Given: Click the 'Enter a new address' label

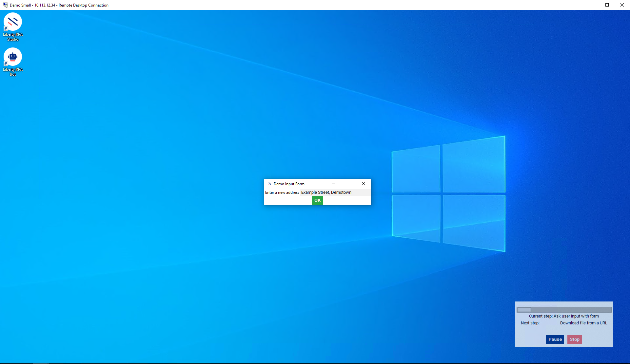Looking at the screenshot, I should click(282, 192).
